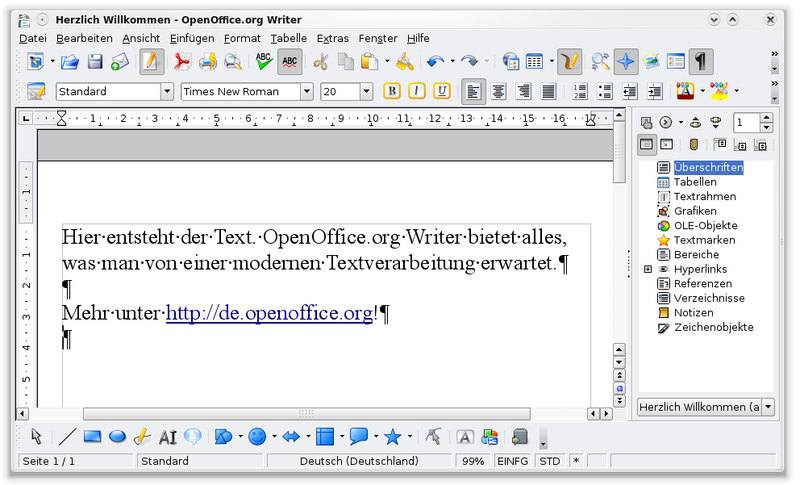Click the de.openoffice.org hyperlink in text
This screenshot has width=800, height=485.
tap(269, 313)
